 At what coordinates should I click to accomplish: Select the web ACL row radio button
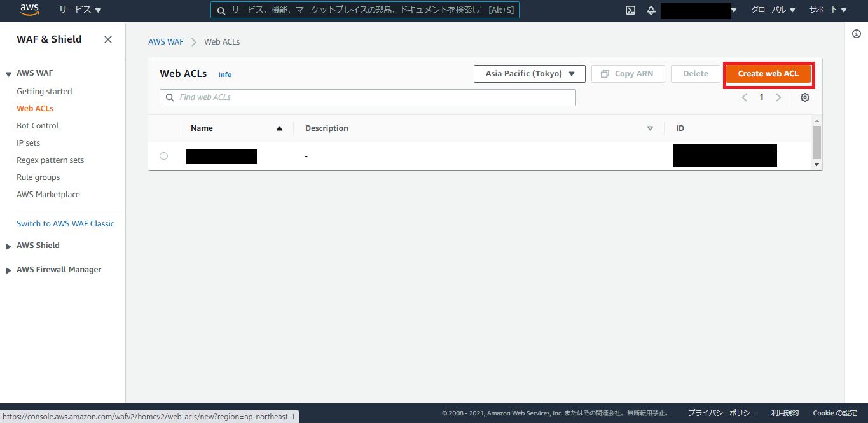(x=164, y=156)
